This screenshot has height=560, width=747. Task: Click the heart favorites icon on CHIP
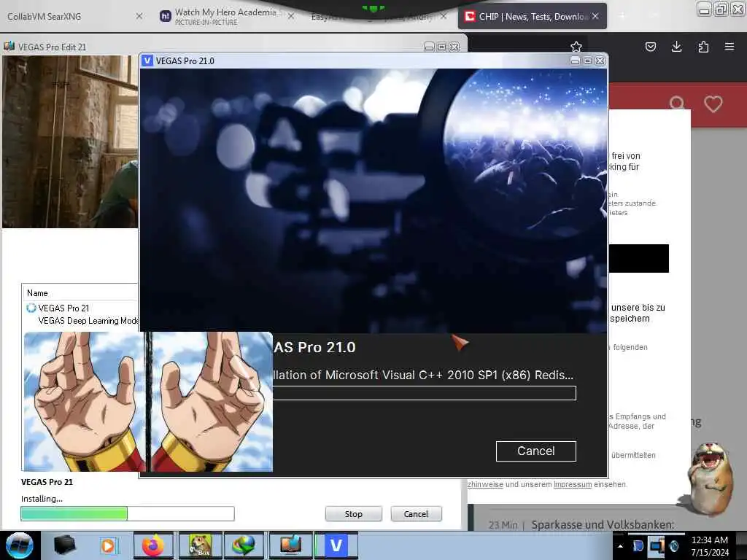pos(713,104)
